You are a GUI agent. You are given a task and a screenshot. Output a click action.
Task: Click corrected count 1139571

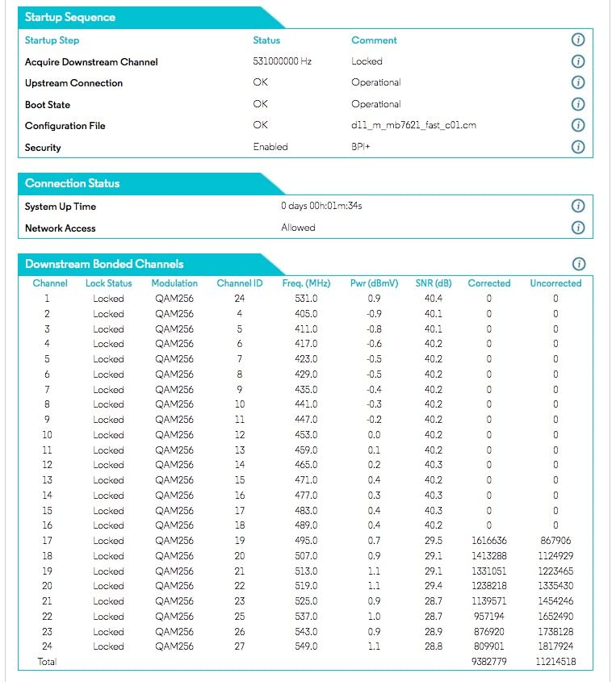pos(489,600)
